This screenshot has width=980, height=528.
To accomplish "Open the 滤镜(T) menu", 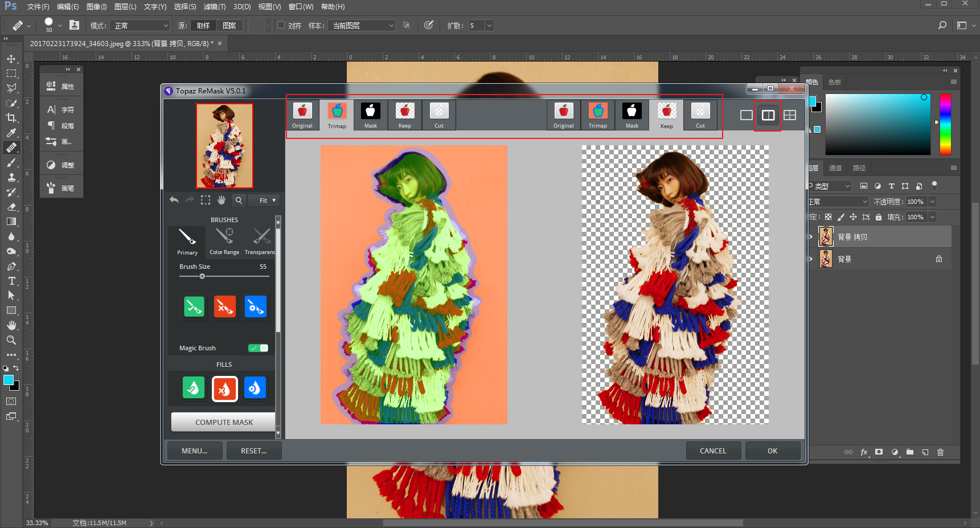I will pyautogui.click(x=215, y=7).
